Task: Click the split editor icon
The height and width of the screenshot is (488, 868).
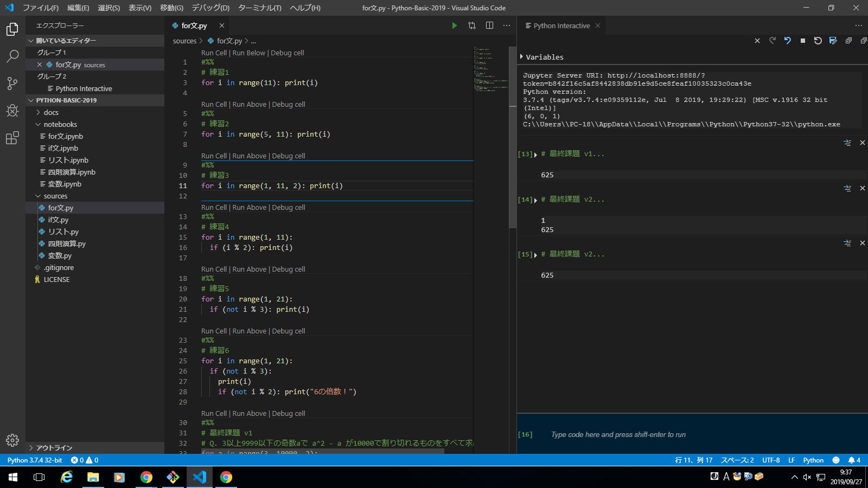Action: click(489, 25)
